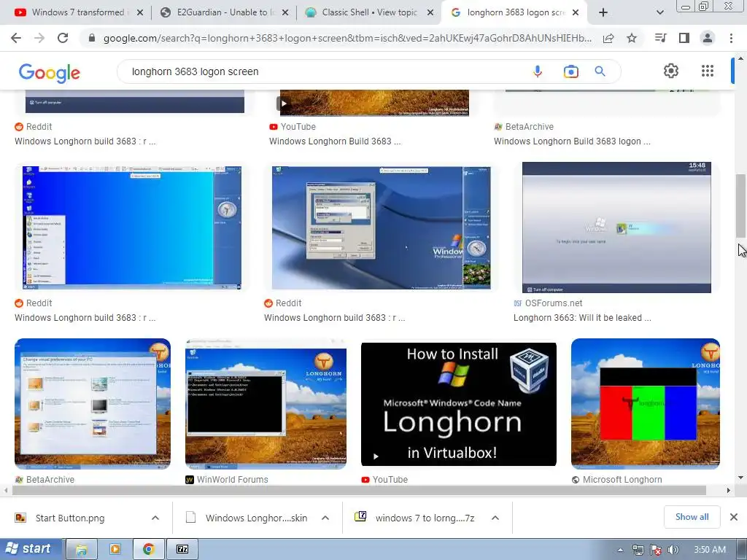Select the longhorn 3683 logon screen tab
This screenshot has height=560, width=747.
pos(514,12)
